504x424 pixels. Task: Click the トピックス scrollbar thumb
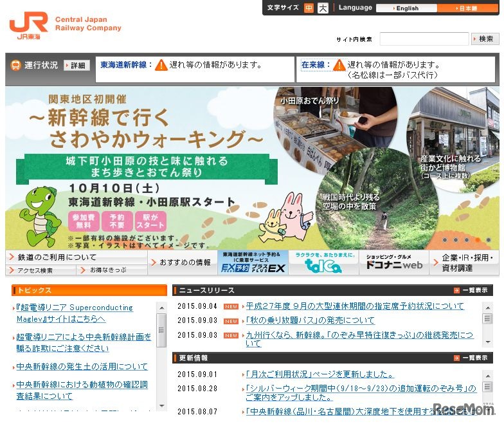click(161, 330)
